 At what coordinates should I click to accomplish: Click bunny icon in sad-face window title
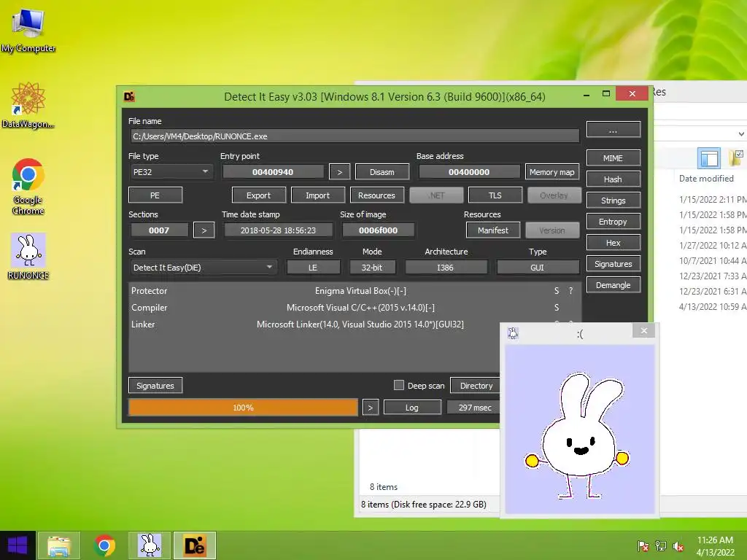click(513, 333)
